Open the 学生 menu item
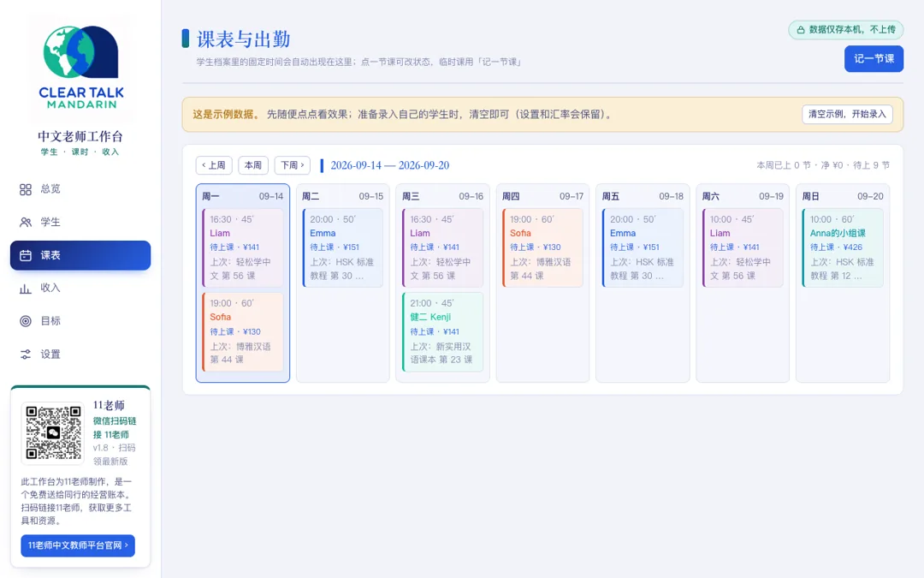 [x=80, y=223]
